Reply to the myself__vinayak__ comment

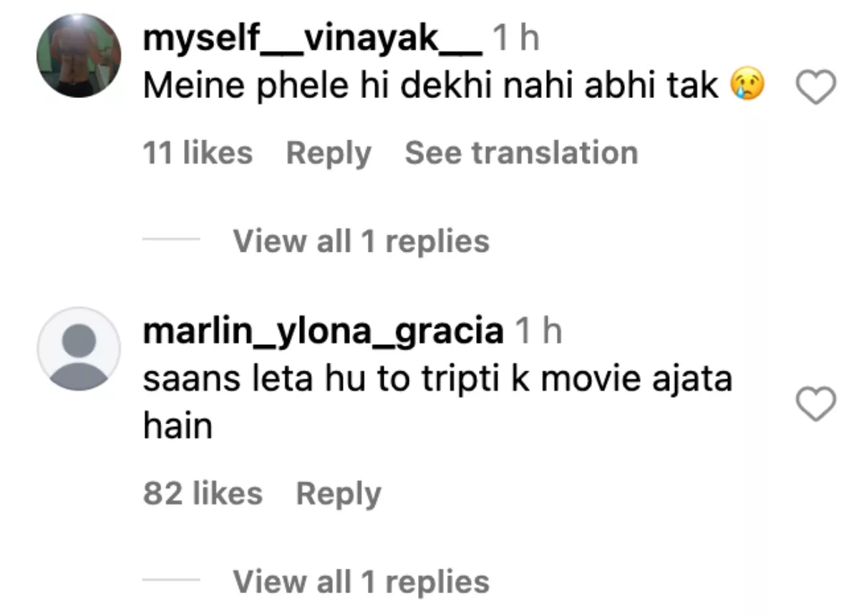click(x=329, y=153)
